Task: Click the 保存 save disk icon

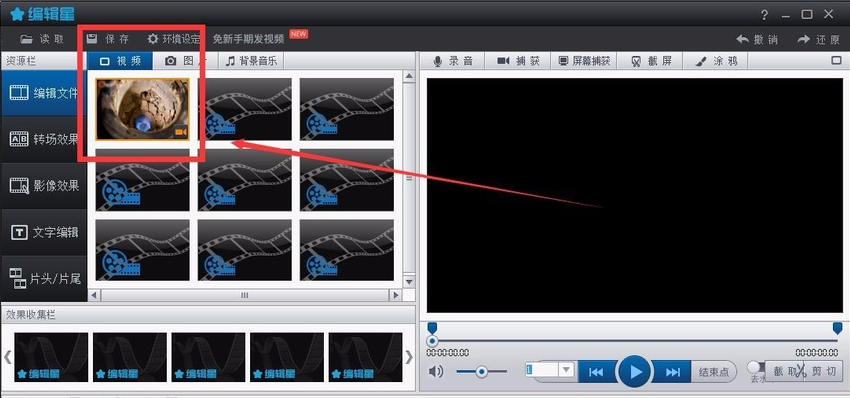Action: pos(92,38)
